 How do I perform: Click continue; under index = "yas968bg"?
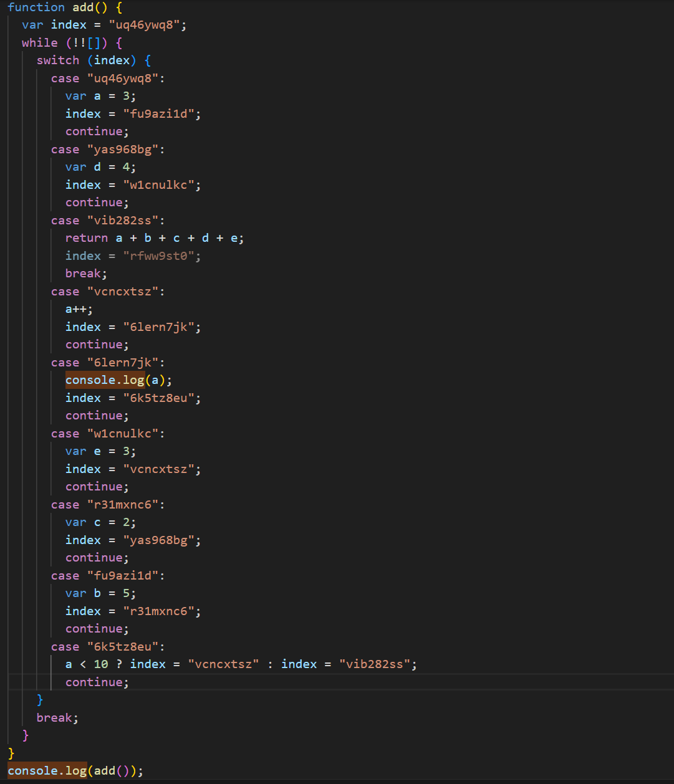point(97,558)
